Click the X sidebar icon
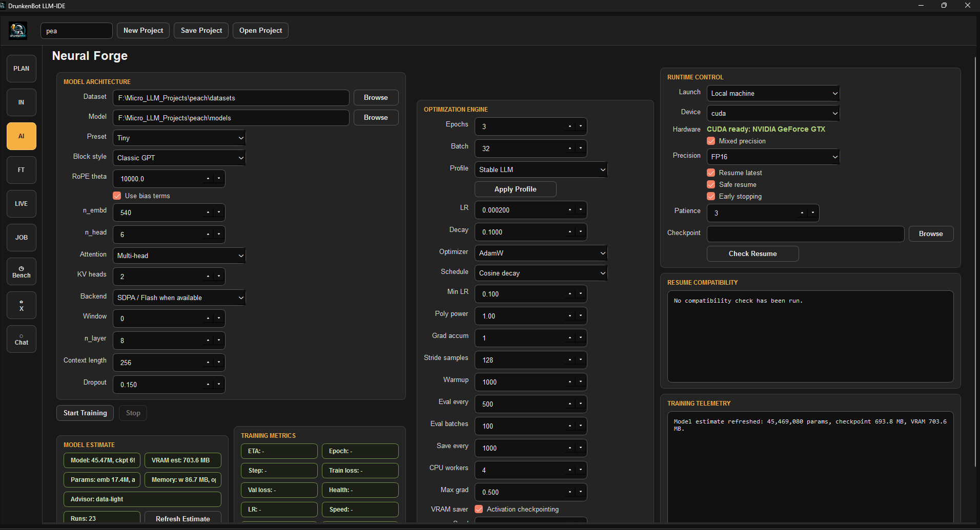980x530 pixels. click(x=22, y=305)
